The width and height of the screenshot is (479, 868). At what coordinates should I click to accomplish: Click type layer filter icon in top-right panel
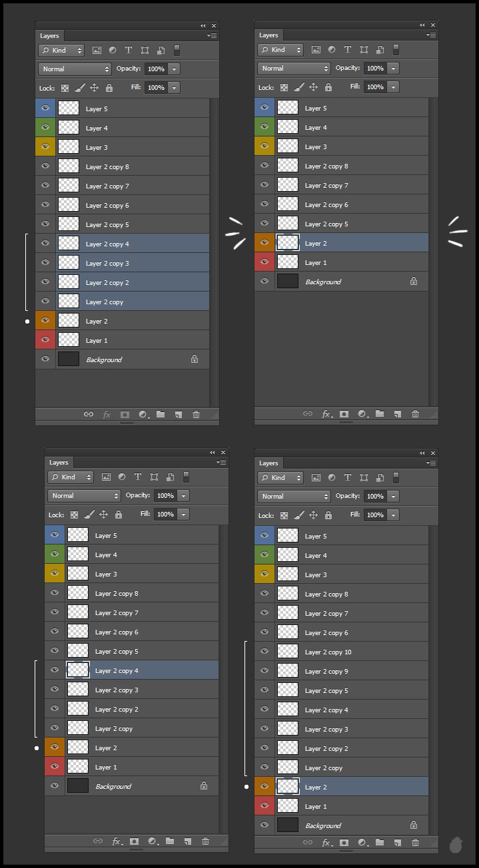point(347,50)
